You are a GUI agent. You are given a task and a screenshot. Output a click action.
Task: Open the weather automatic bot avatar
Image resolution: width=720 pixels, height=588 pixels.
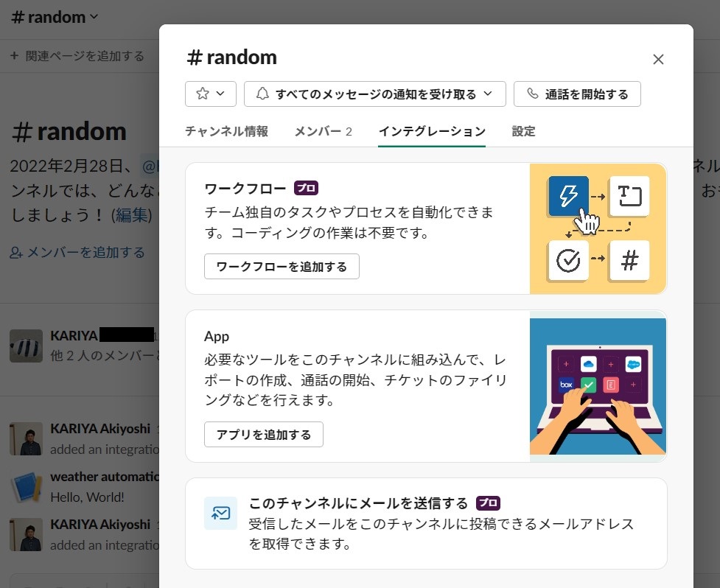[x=27, y=487]
